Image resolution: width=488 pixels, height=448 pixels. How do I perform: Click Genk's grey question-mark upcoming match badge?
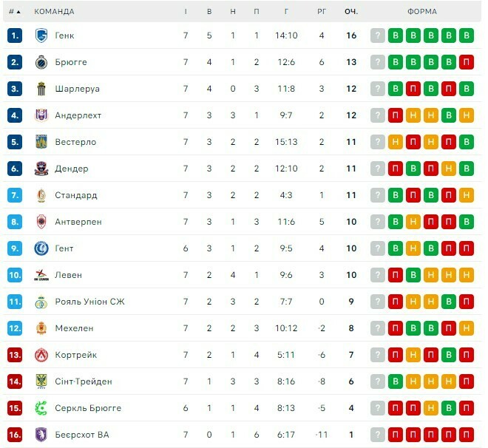click(378, 35)
